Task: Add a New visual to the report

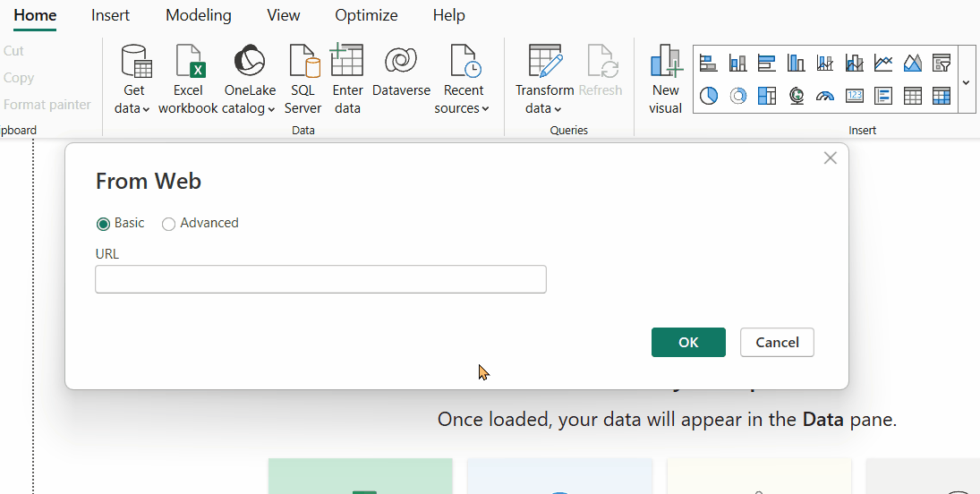Action: coord(666,80)
